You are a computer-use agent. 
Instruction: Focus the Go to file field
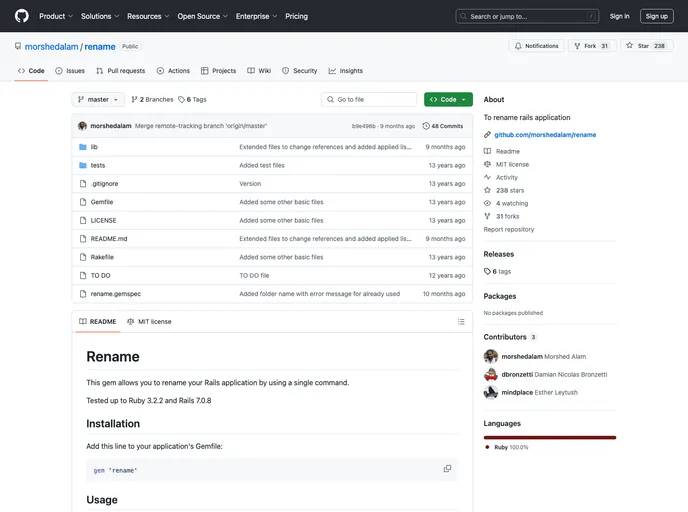coord(369,100)
